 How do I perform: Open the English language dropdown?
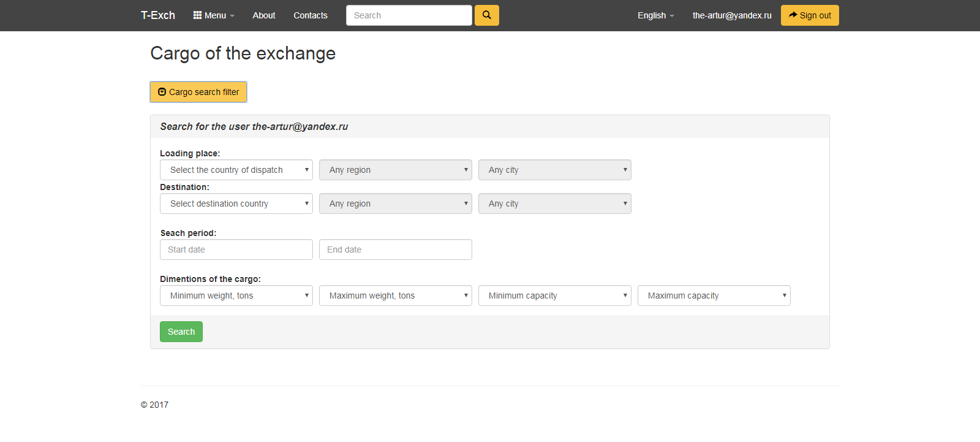pyautogui.click(x=655, y=15)
